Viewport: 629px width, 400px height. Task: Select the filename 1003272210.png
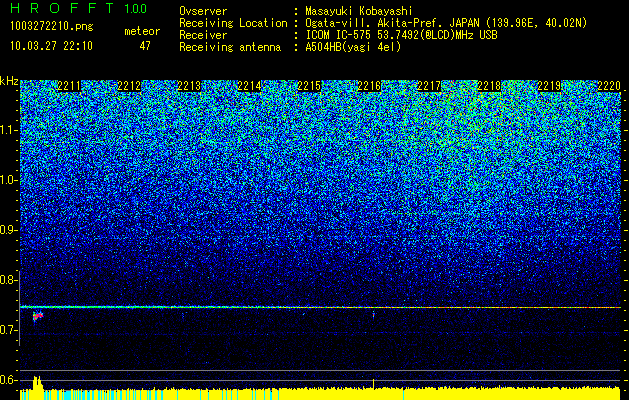[x=52, y=27]
